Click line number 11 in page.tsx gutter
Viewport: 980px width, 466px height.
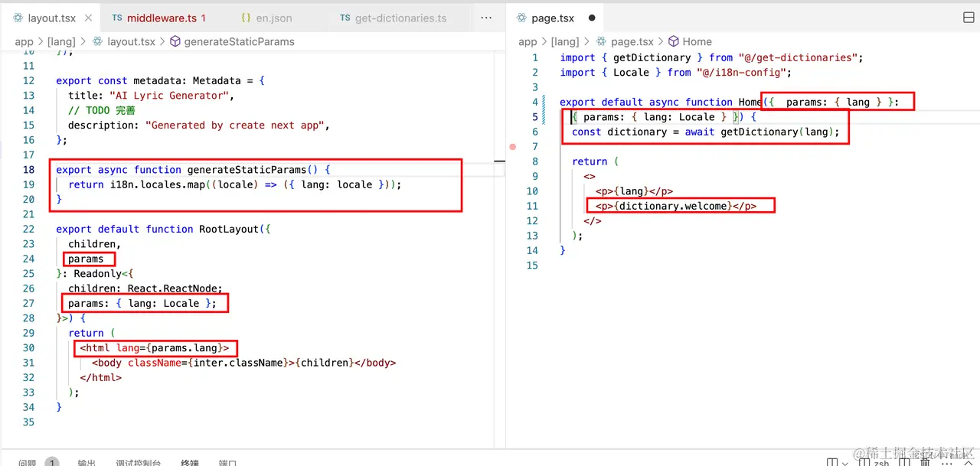[532, 206]
